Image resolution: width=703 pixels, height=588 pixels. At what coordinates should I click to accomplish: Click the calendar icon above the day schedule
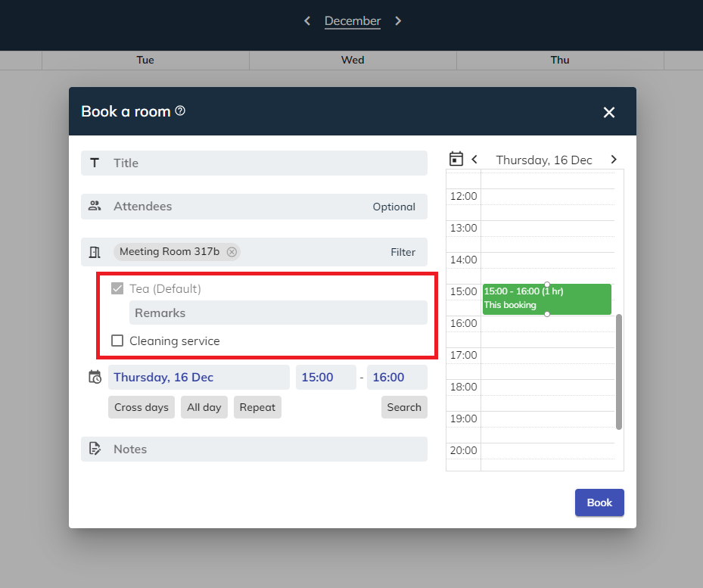pyautogui.click(x=456, y=159)
